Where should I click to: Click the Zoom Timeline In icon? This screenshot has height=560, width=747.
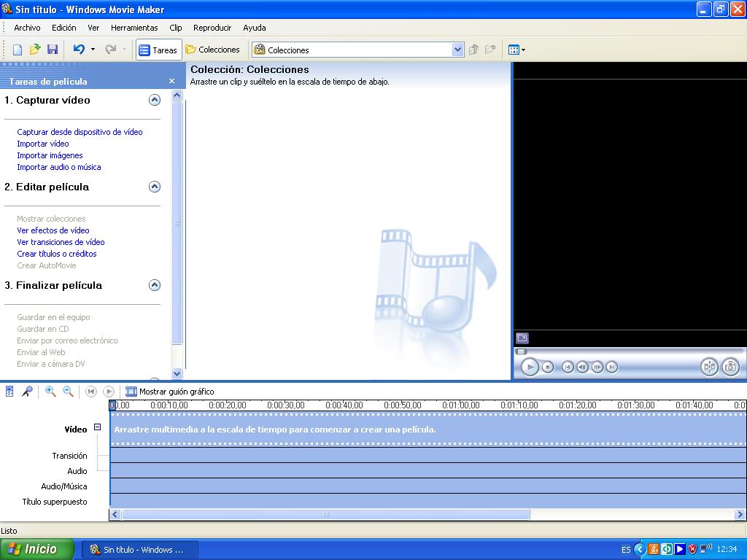(x=50, y=392)
